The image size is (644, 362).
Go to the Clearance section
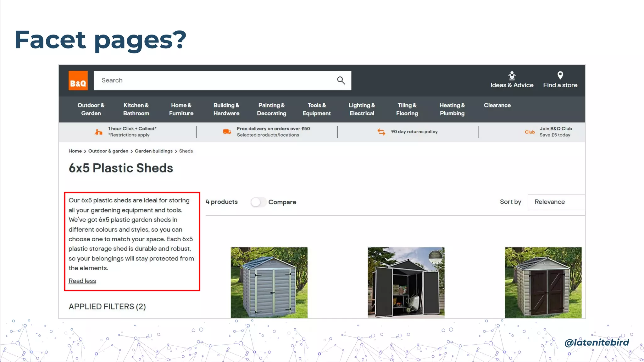pyautogui.click(x=497, y=106)
